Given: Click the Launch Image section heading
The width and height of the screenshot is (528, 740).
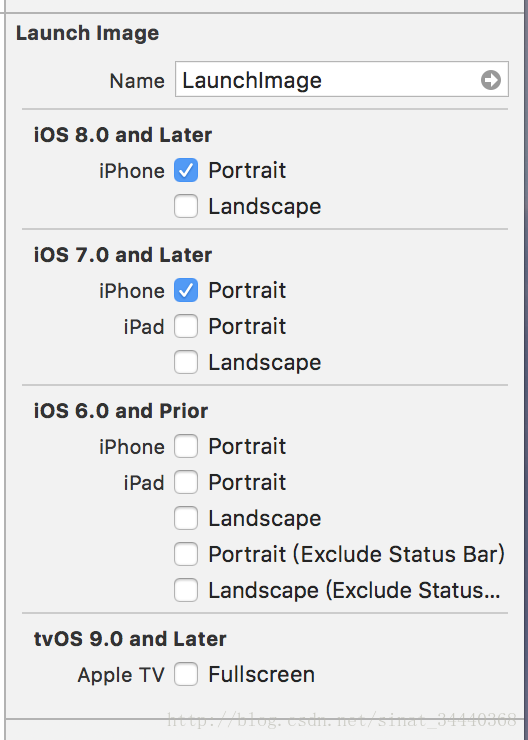Looking at the screenshot, I should pyautogui.click(x=87, y=33).
